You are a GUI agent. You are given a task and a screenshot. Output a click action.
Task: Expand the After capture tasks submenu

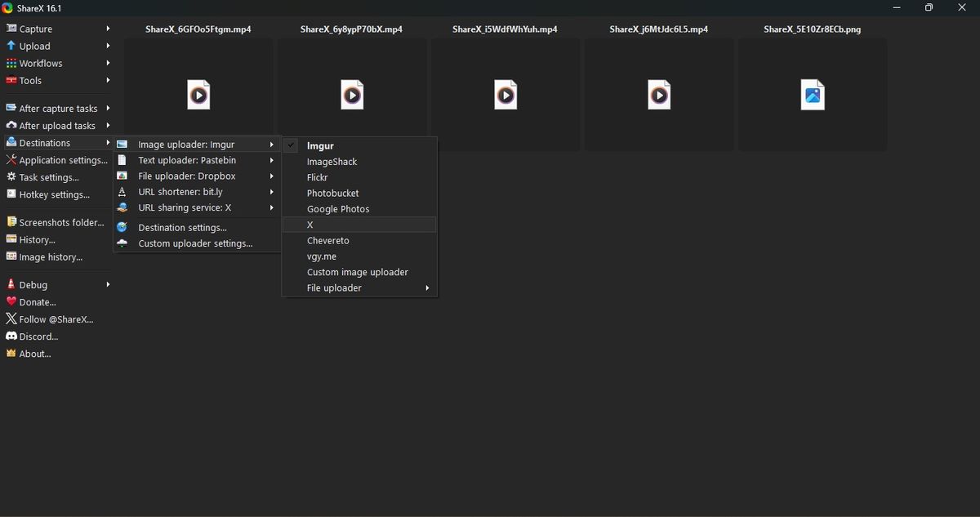pyautogui.click(x=58, y=109)
